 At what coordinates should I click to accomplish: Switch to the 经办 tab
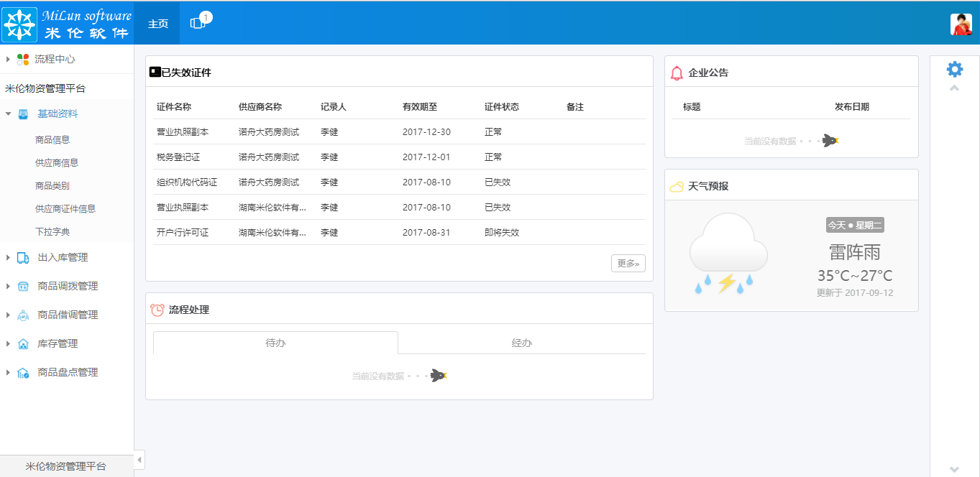coord(521,343)
